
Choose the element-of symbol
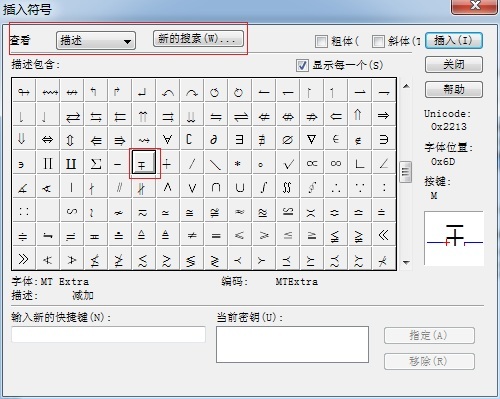point(336,139)
